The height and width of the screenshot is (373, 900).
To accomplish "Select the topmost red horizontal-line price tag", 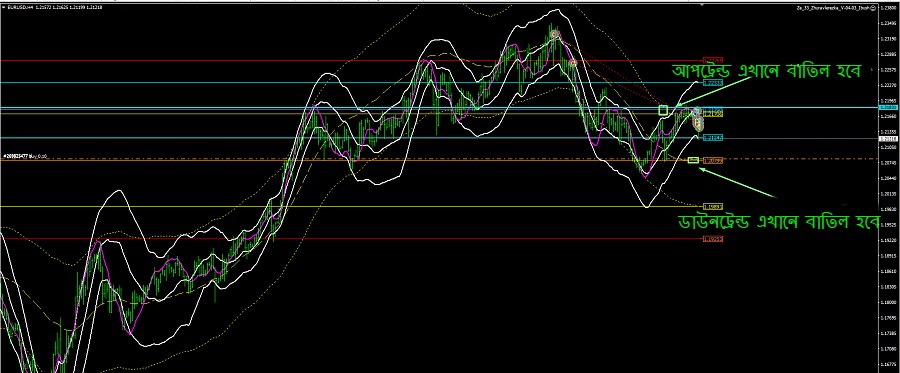I will [713, 60].
